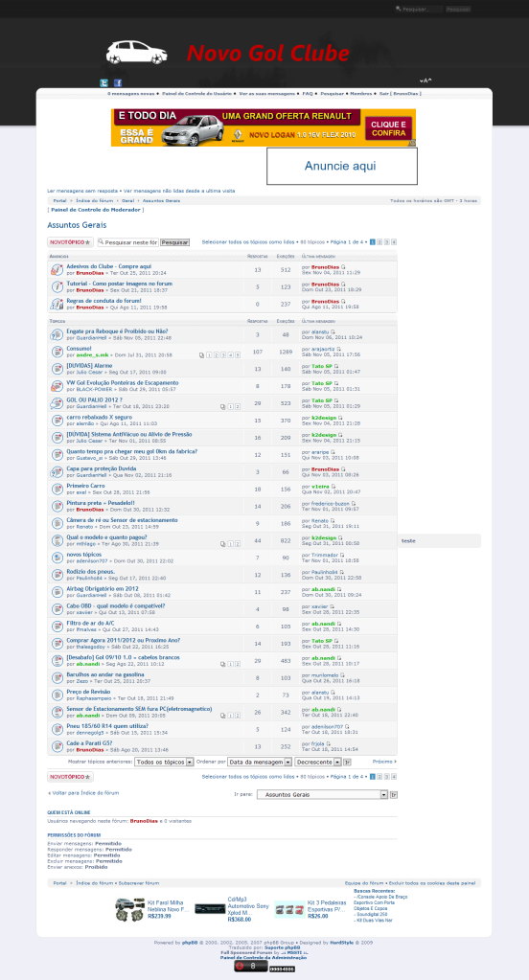
Task: Click the Renault Logan banner ad
Action: [x=264, y=127]
